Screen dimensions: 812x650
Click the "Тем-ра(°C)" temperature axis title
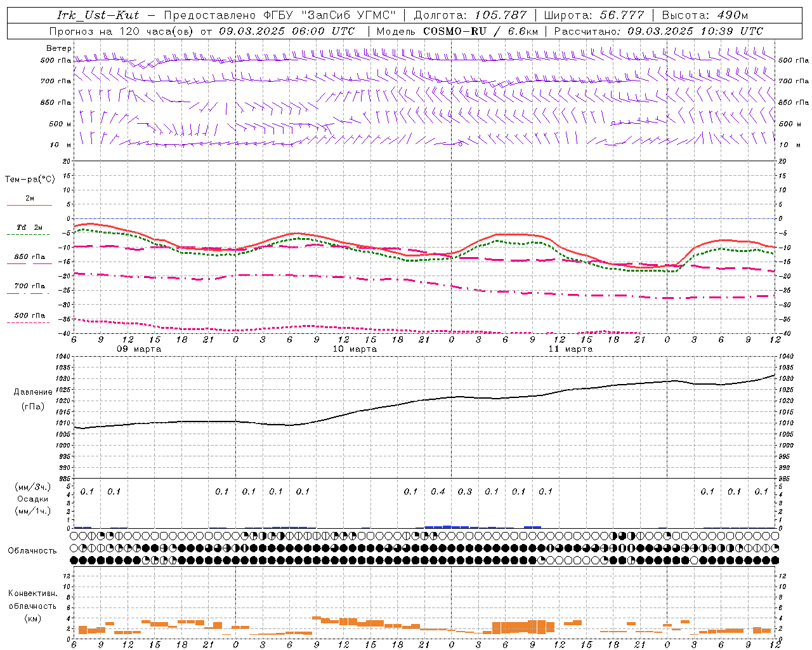pyautogui.click(x=30, y=180)
